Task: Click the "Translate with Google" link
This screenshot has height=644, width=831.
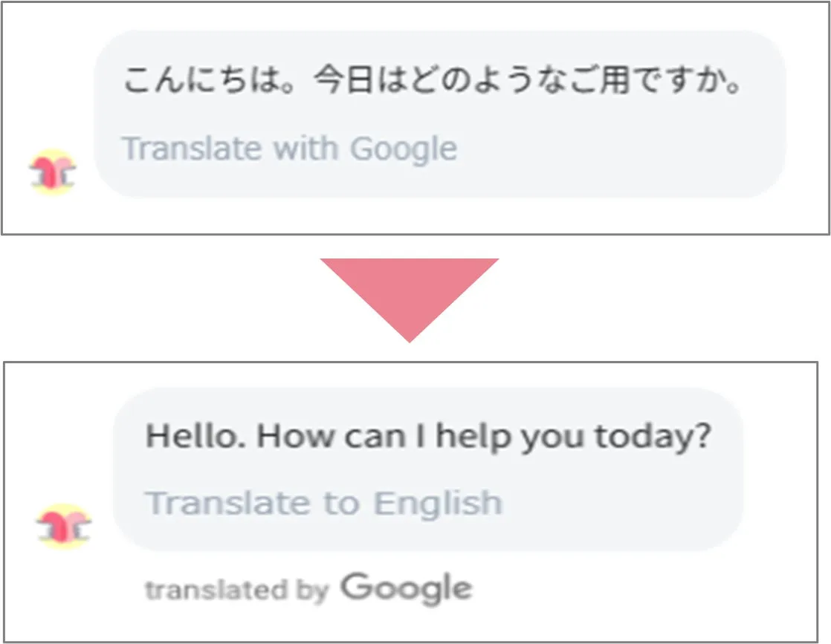Action: (289, 149)
